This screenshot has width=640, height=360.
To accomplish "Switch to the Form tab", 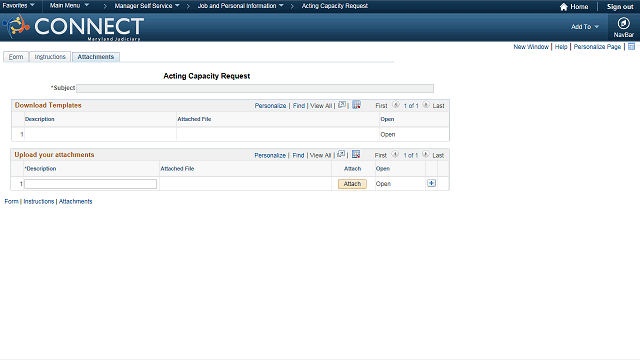I will (16, 57).
